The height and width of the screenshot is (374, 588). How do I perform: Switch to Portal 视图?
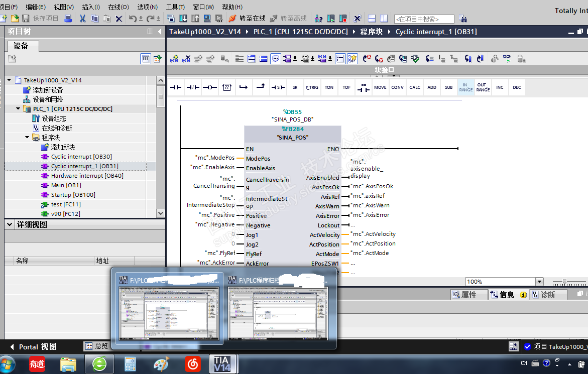coord(33,347)
